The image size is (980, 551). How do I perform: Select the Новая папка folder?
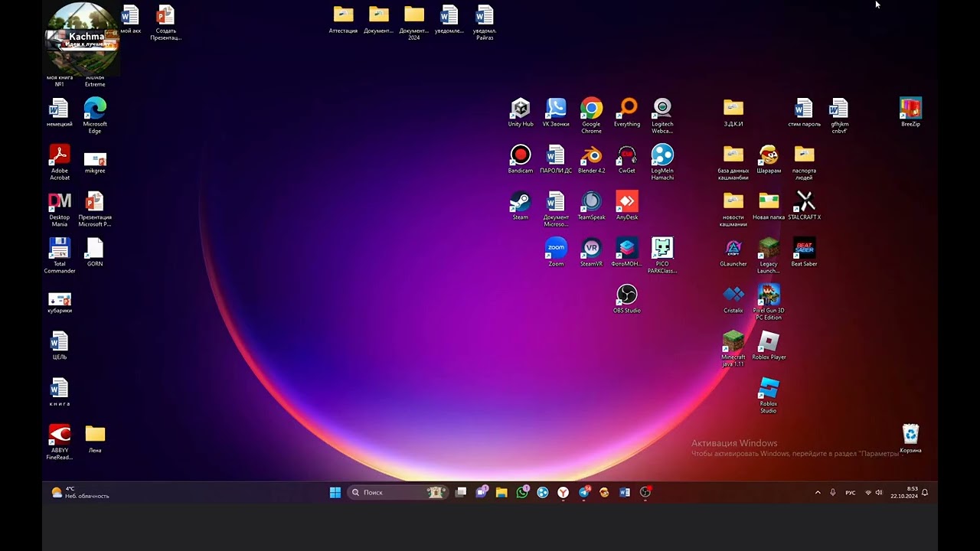pos(769,206)
